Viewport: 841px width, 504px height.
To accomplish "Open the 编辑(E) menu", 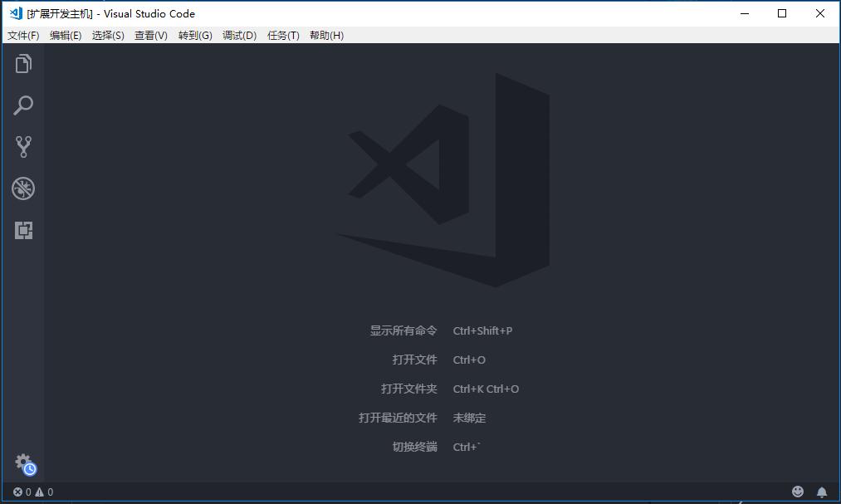I will coord(66,36).
